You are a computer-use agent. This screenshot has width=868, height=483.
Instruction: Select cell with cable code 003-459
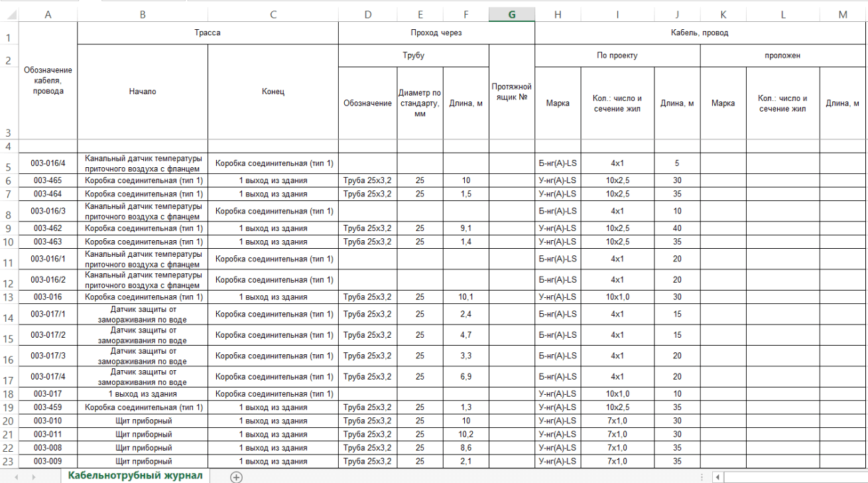(48, 407)
